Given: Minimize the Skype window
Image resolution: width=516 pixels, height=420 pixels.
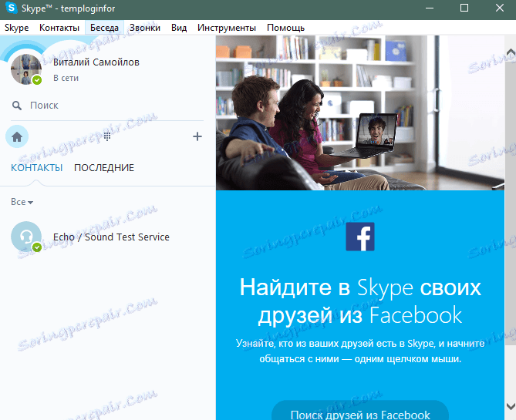Looking at the screenshot, I should tap(429, 8).
